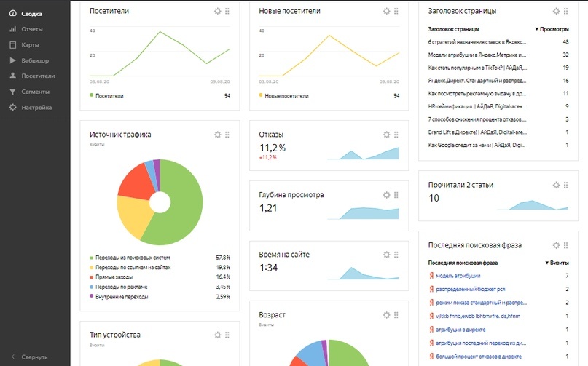Open settings gear of Прочитали 2 статьи widget
The height and width of the screenshot is (366, 588).
pos(556,185)
